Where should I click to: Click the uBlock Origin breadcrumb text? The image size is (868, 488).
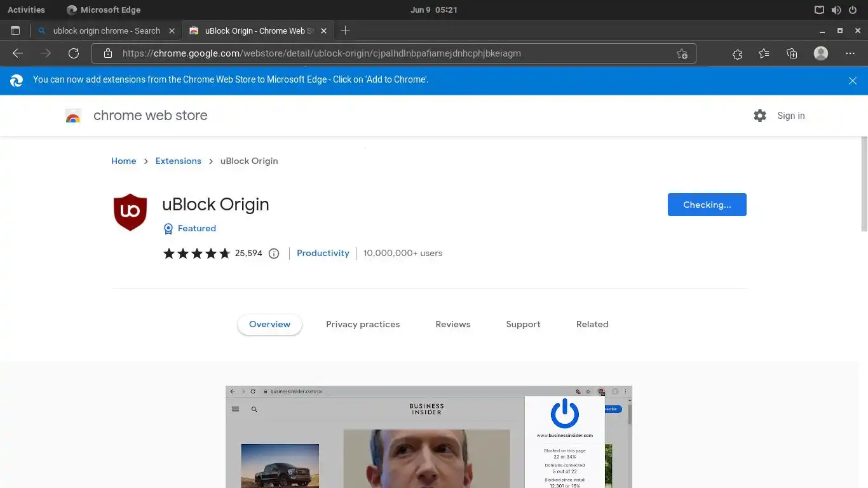pyautogui.click(x=249, y=161)
